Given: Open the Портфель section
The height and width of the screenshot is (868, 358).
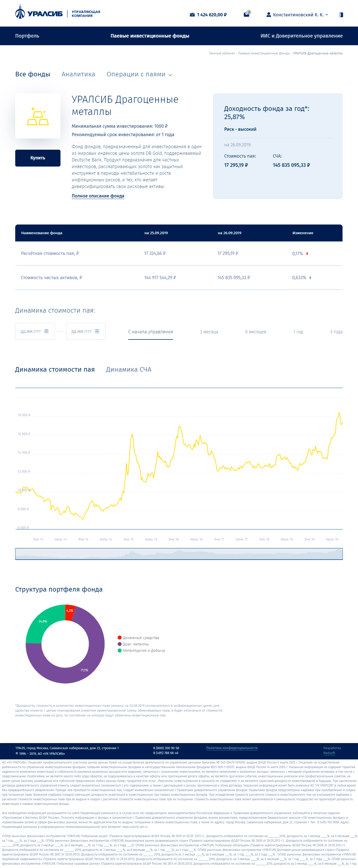Looking at the screenshot, I should (x=27, y=36).
